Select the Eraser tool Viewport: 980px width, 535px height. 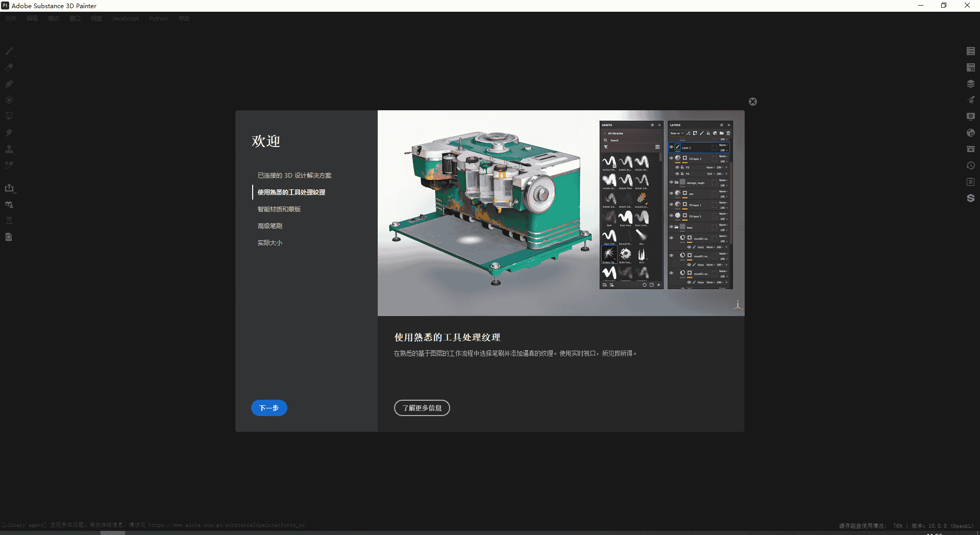[9, 67]
